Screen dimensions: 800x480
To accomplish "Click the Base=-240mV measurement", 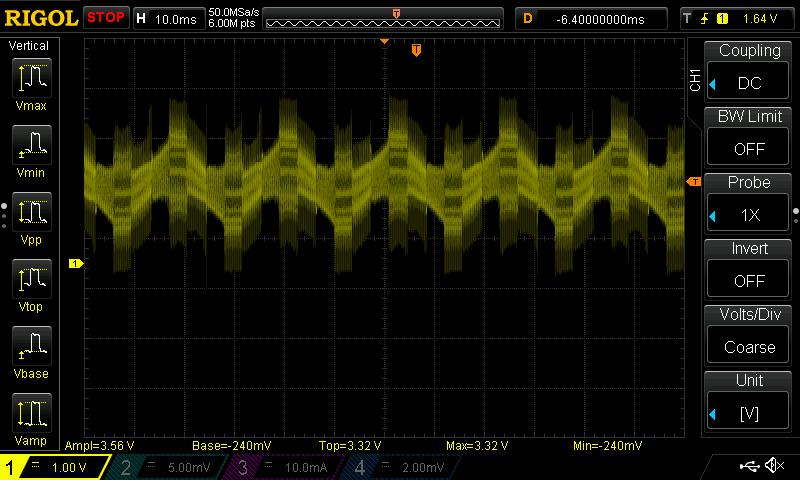I will click(x=232, y=446).
